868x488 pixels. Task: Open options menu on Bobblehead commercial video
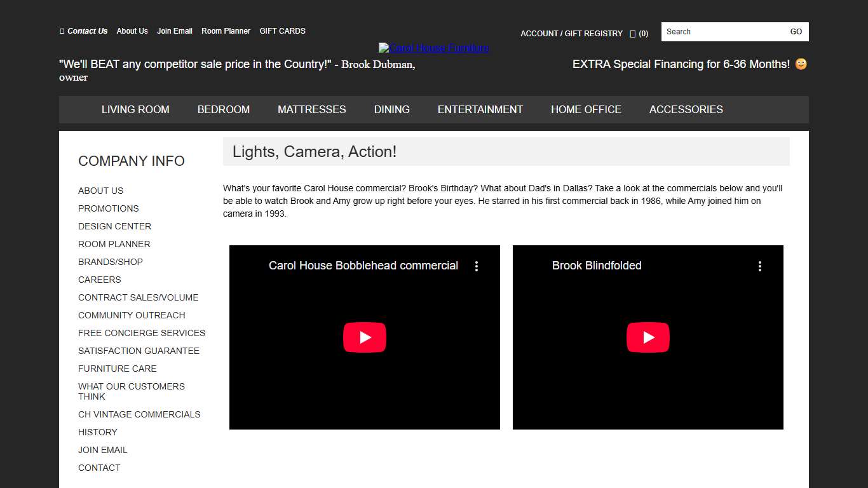(477, 266)
